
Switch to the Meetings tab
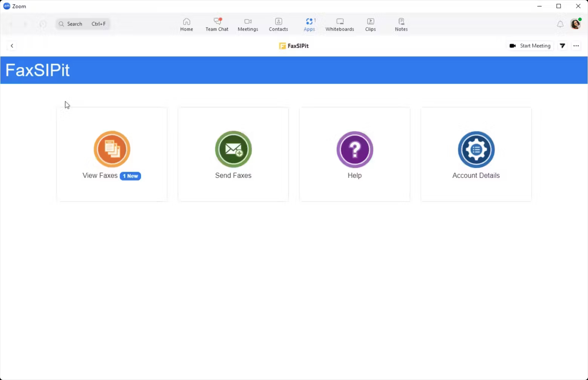click(x=248, y=24)
